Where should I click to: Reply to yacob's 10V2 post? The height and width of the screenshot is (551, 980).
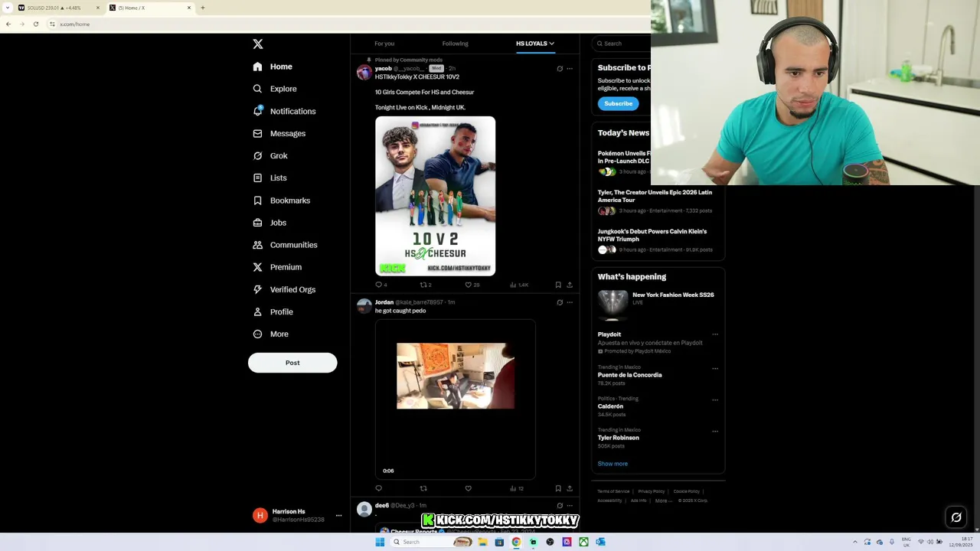(x=378, y=285)
